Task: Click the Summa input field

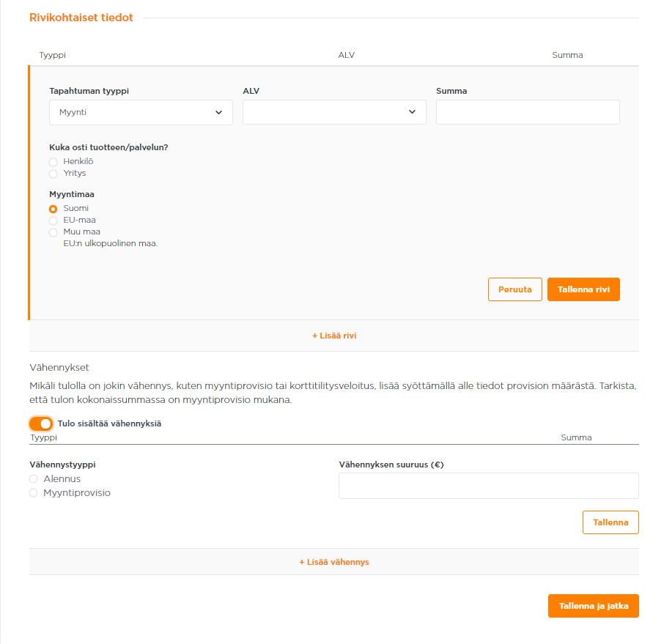Action: coord(528,112)
